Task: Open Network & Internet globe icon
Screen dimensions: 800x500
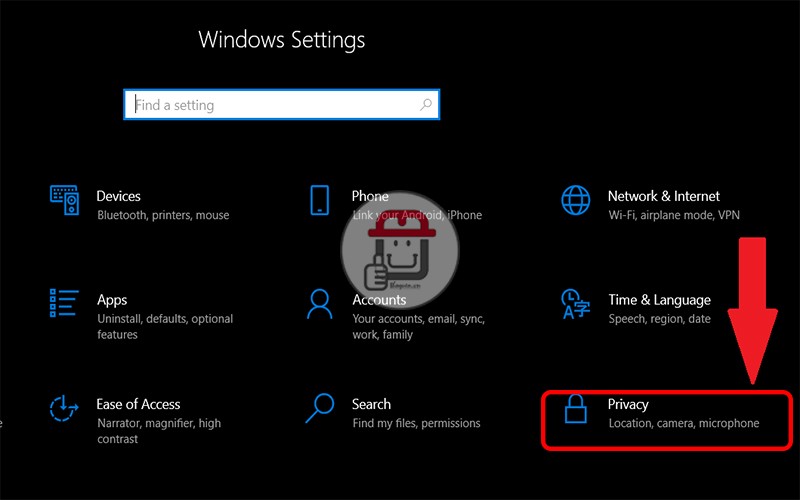Action: pyautogui.click(x=576, y=200)
